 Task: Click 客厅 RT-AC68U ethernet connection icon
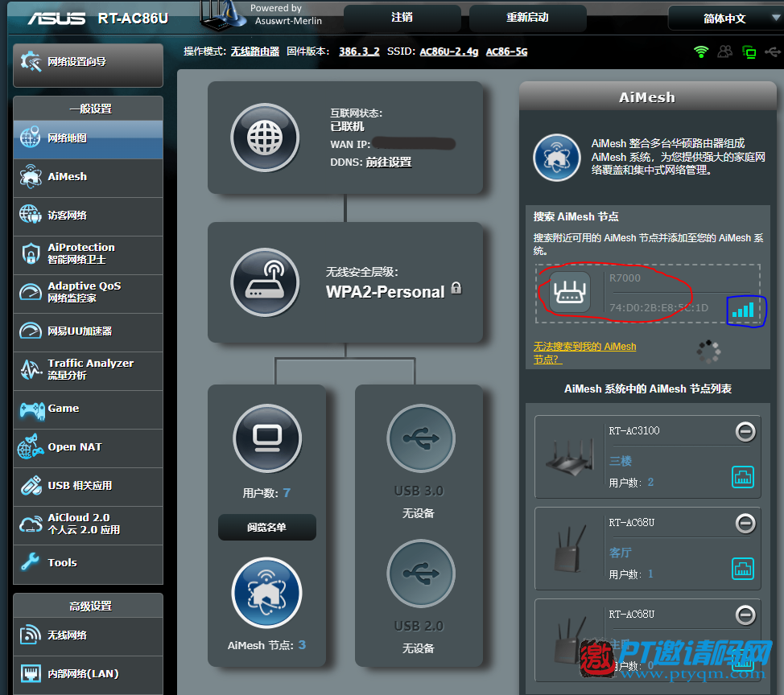[742, 569]
